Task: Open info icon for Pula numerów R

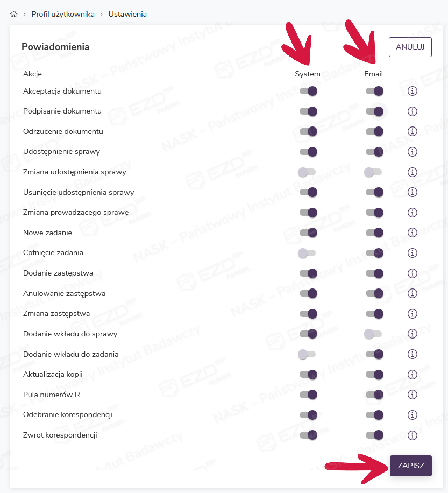Action: coord(413,395)
